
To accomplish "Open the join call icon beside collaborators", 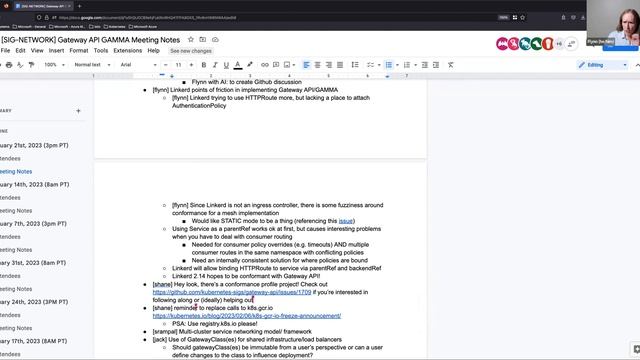I will coord(571,44).
